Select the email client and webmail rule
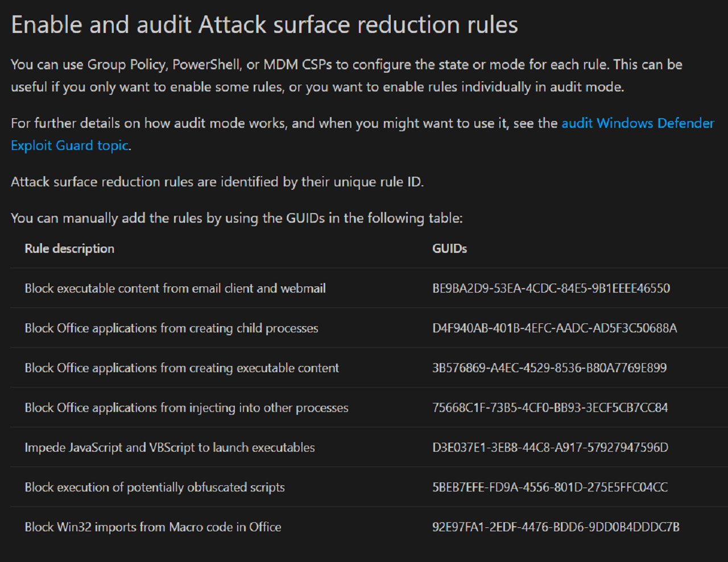 pos(175,288)
